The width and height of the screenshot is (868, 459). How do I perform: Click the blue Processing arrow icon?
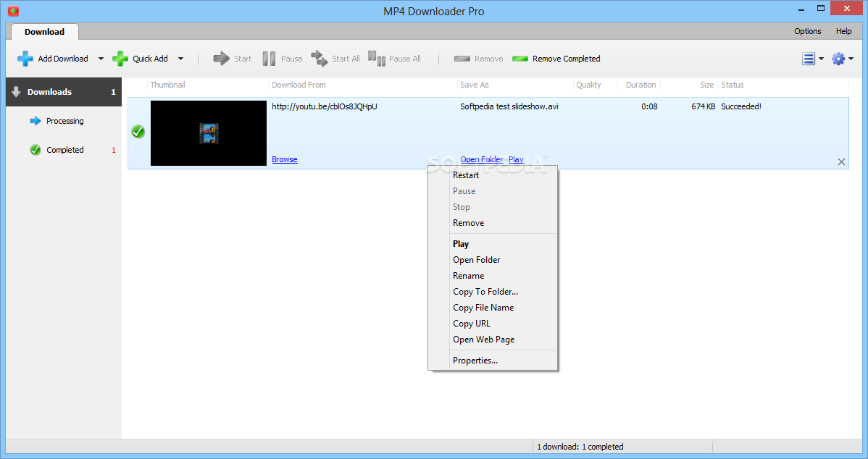36,121
